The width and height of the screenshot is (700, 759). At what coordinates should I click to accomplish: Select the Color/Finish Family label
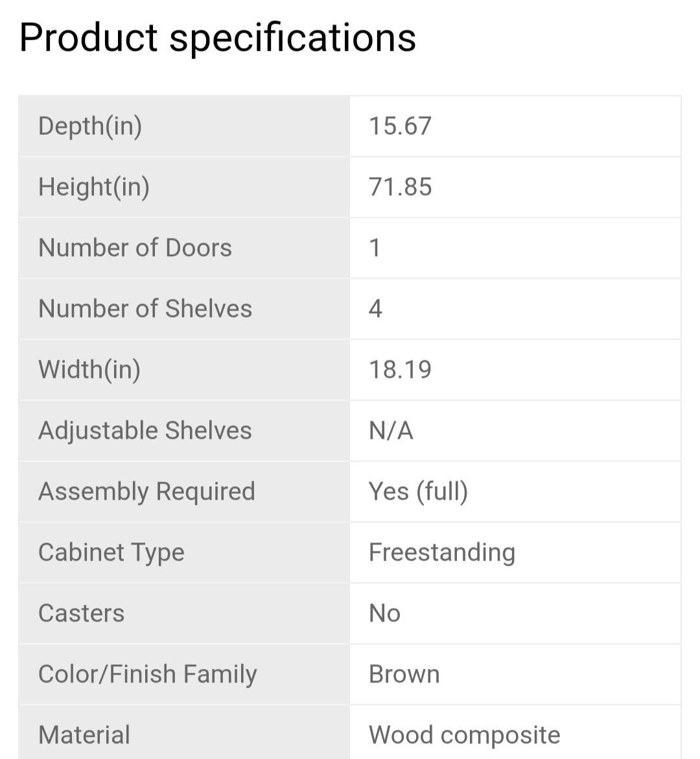148,674
